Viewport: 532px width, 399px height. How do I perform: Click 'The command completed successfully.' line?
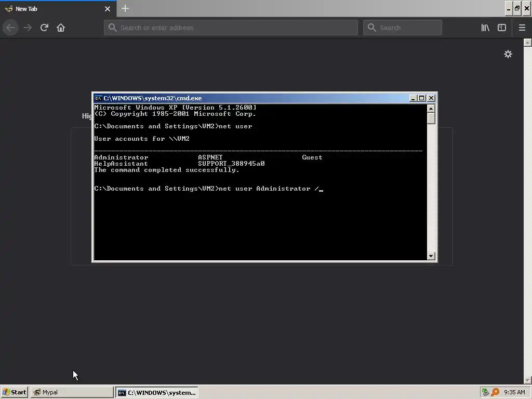click(x=167, y=170)
